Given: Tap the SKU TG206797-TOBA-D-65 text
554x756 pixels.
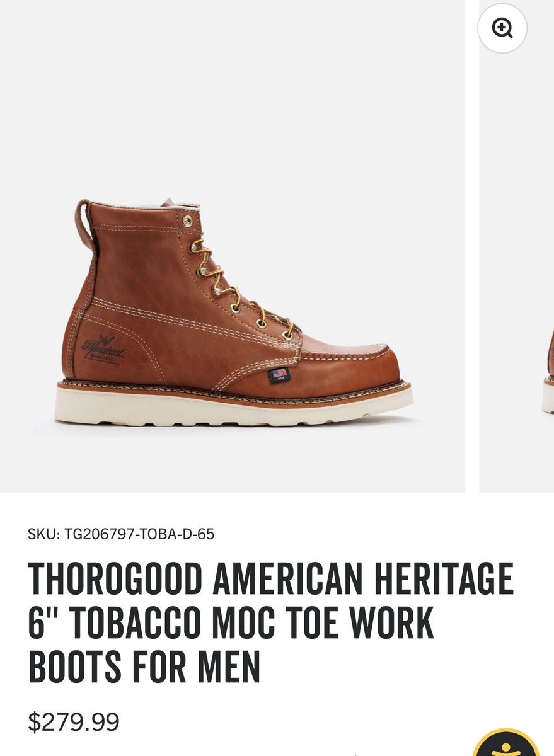Looking at the screenshot, I should click(121, 534).
